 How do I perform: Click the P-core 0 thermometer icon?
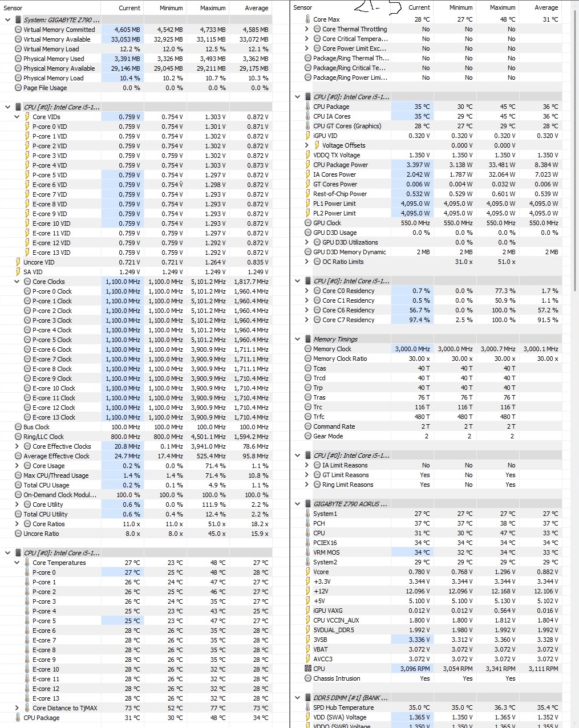point(27,572)
